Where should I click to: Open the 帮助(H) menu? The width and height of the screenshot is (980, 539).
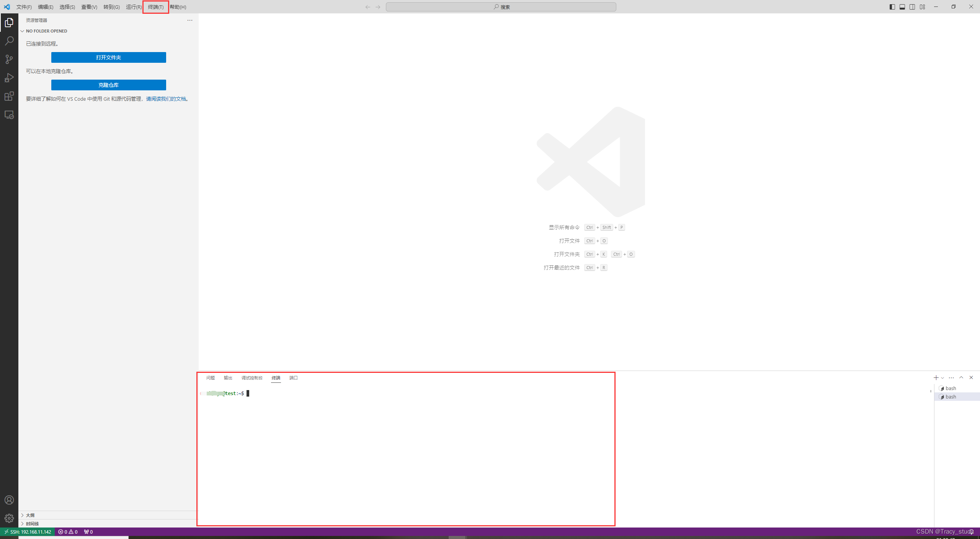coord(178,7)
